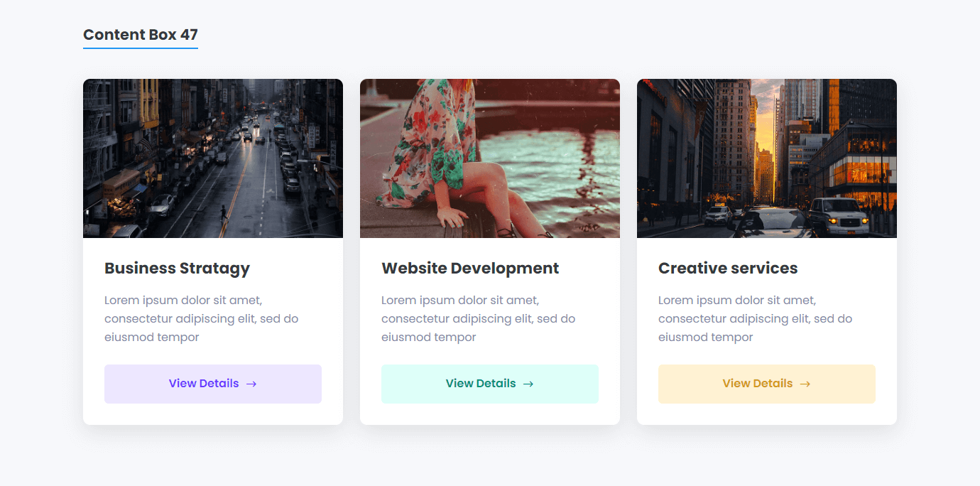This screenshot has width=980, height=486.
Task: Click the green arrow icon beside View Details
Action: coord(528,384)
